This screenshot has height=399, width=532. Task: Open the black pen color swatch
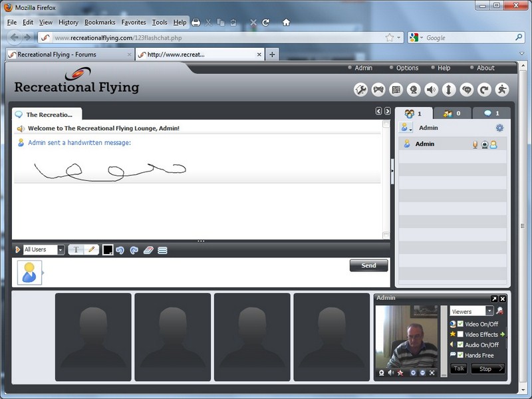pyautogui.click(x=108, y=250)
